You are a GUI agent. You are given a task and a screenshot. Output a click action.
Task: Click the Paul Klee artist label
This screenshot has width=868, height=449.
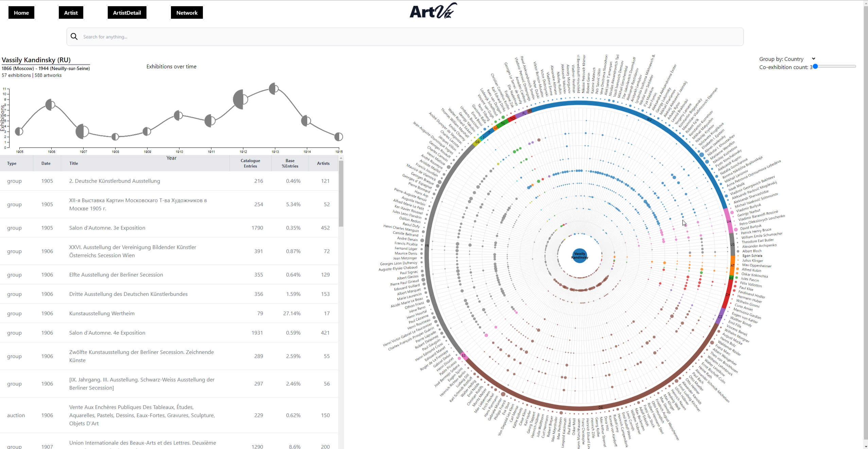747,288
